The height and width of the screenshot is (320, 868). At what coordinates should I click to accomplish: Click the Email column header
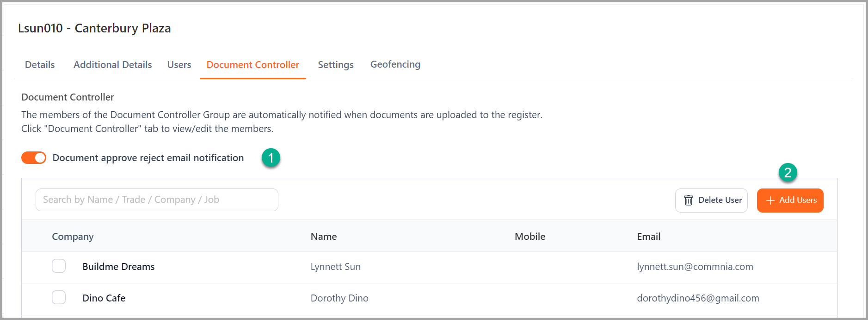click(x=649, y=237)
